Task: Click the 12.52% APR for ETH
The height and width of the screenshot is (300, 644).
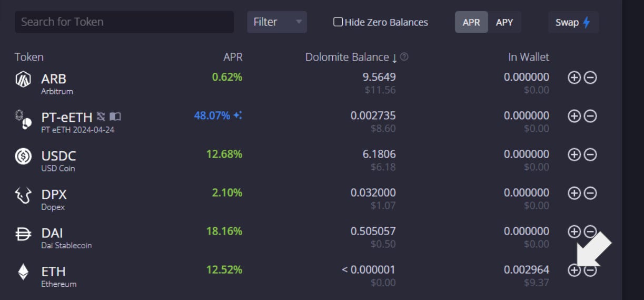Action: point(224,270)
